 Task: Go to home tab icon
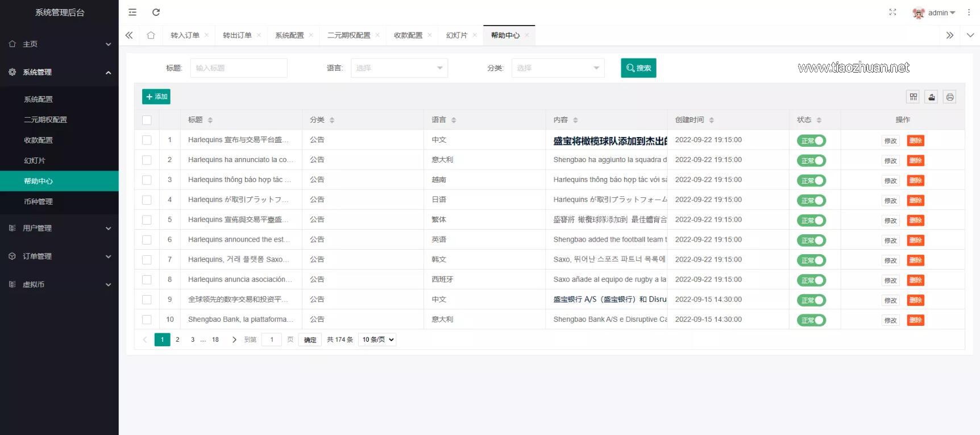click(x=151, y=35)
